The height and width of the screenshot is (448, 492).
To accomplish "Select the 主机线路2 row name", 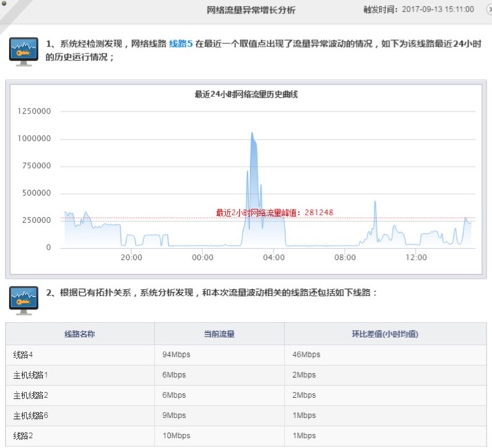I will 31,395.
